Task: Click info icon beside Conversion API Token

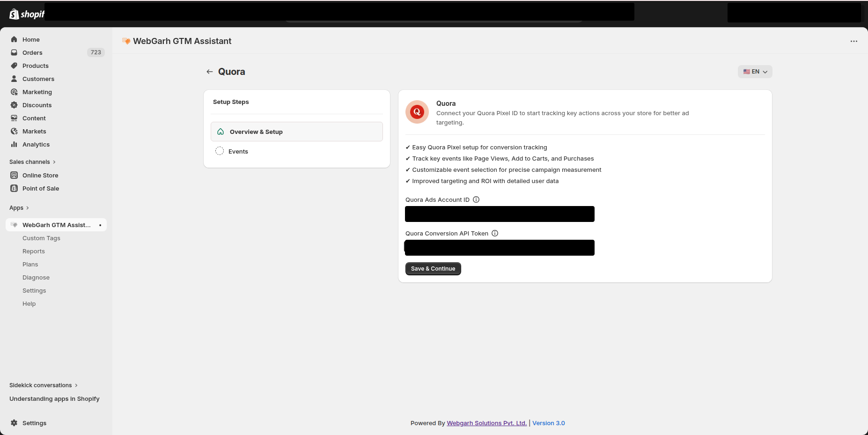Action: click(x=495, y=233)
